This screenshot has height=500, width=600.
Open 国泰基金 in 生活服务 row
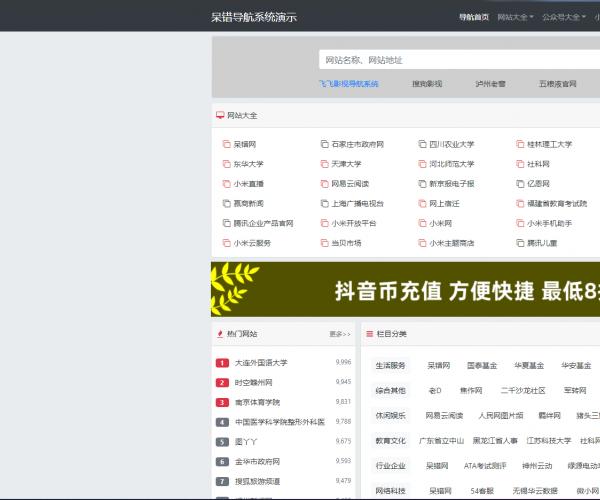(482, 366)
